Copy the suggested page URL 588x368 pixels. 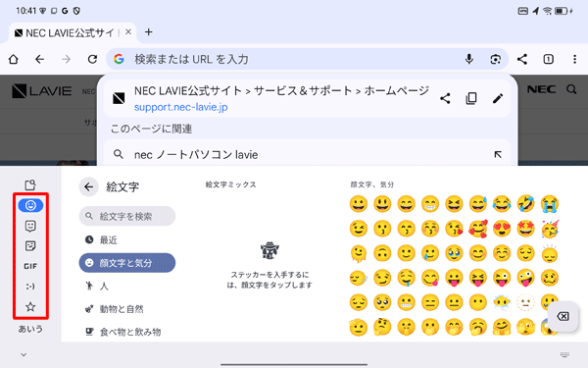click(x=471, y=99)
